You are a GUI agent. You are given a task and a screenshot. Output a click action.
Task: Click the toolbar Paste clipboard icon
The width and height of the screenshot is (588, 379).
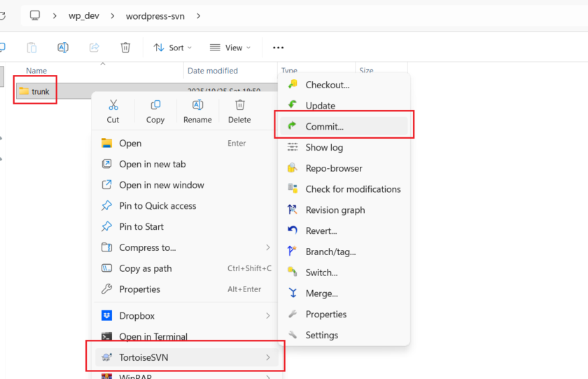point(32,48)
